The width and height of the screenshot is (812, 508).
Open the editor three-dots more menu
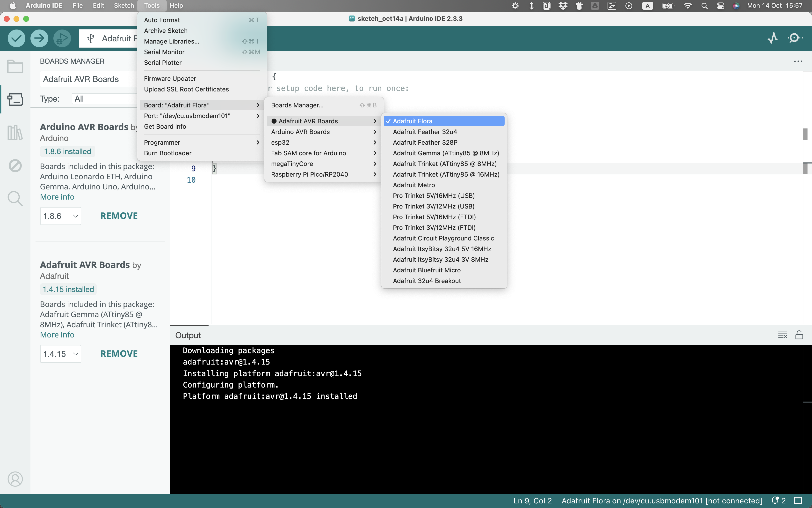click(798, 61)
